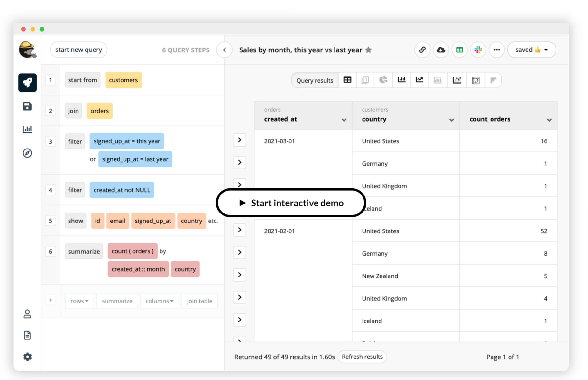Open the compass explore icon in sidebar
This screenshot has height=380, width=588.
(27, 153)
